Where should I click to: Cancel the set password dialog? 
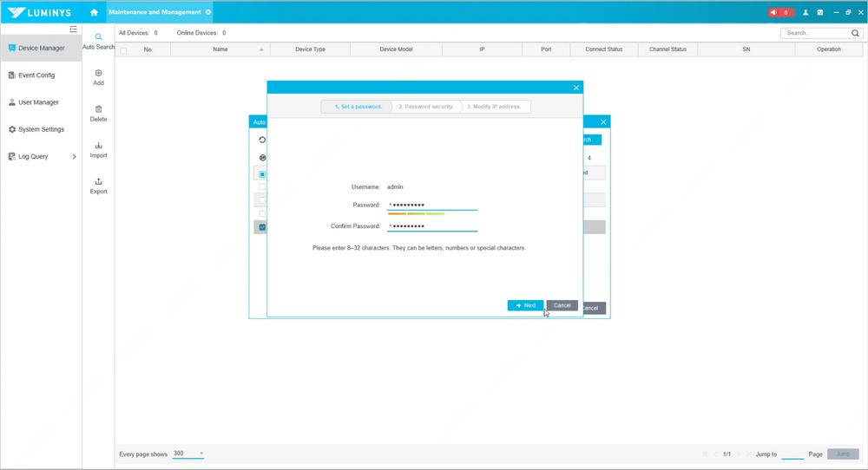click(562, 305)
